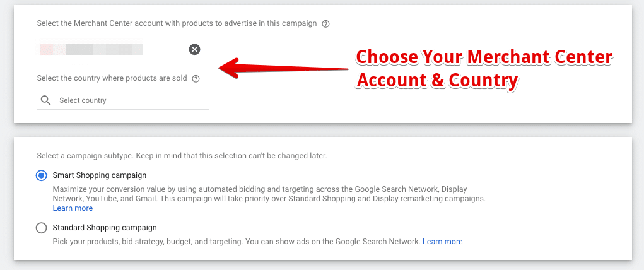
Task: Click the 'Standard Shopping campaign' option label
Action: (x=105, y=228)
